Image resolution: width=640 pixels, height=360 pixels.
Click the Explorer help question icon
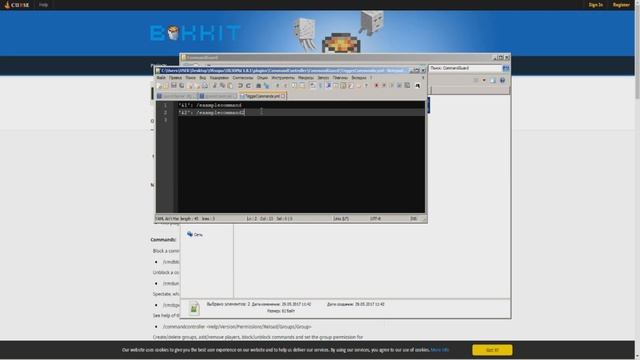(x=502, y=80)
